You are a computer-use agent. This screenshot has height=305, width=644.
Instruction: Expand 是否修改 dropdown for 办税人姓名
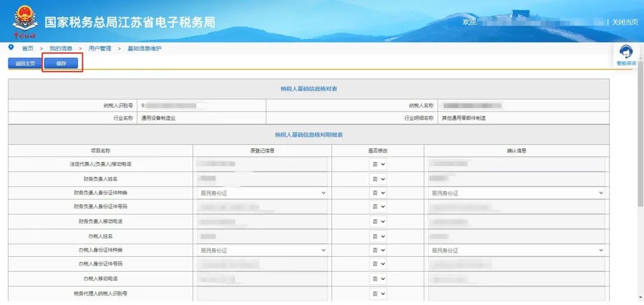(378, 236)
